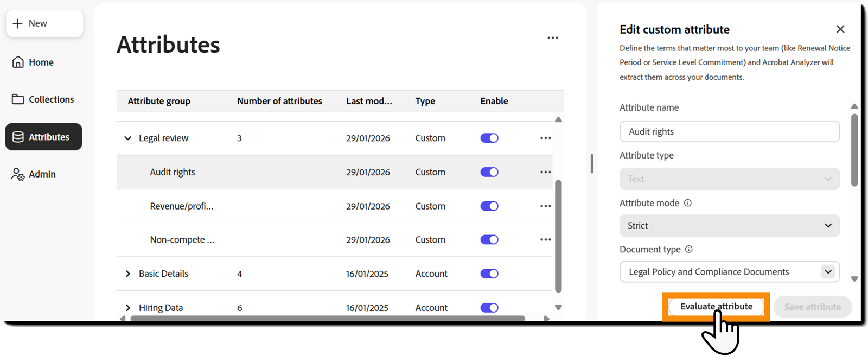
Task: Toggle the Hiring Data group enable switch
Action: (x=489, y=308)
